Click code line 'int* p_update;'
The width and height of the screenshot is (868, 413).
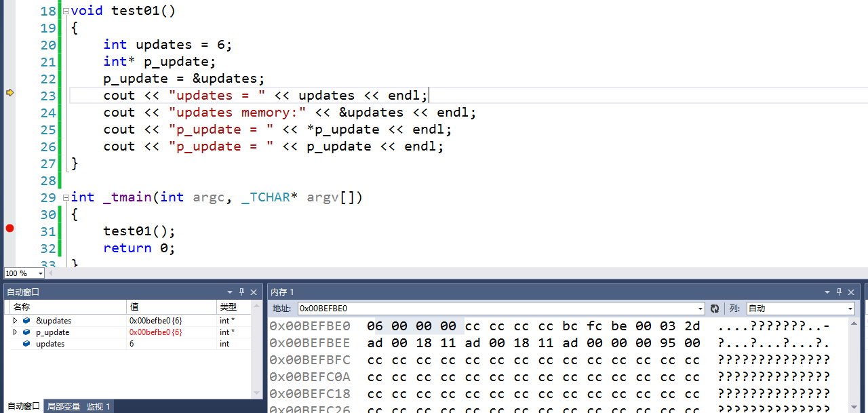(159, 62)
